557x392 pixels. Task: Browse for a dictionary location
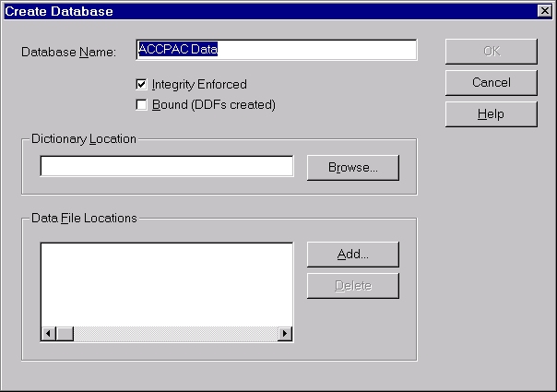pyautogui.click(x=353, y=168)
